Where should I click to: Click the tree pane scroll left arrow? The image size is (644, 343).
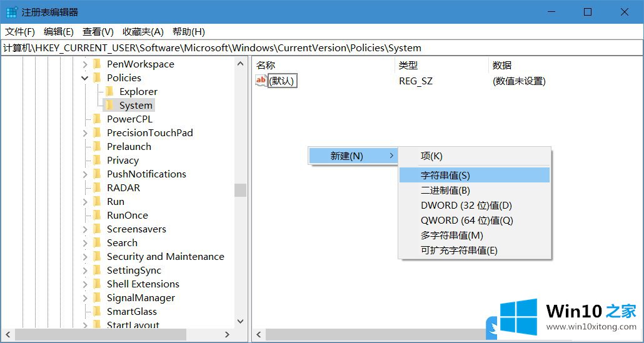[x=8, y=335]
